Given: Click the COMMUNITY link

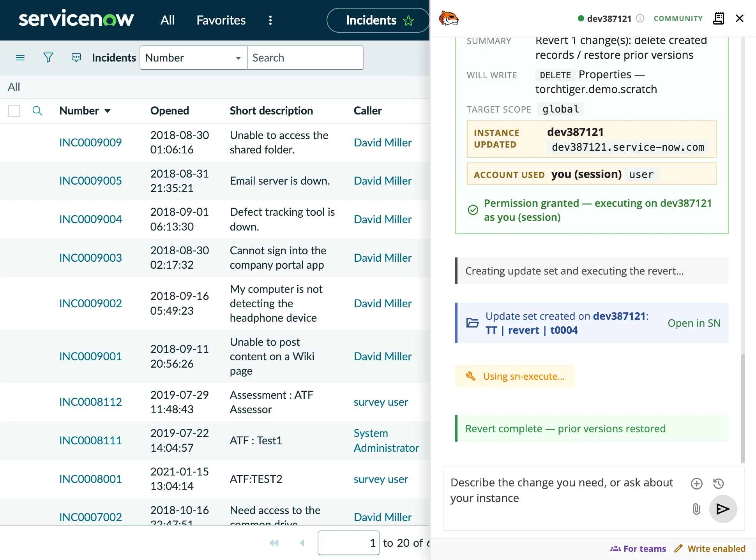Looking at the screenshot, I should pos(678,18).
